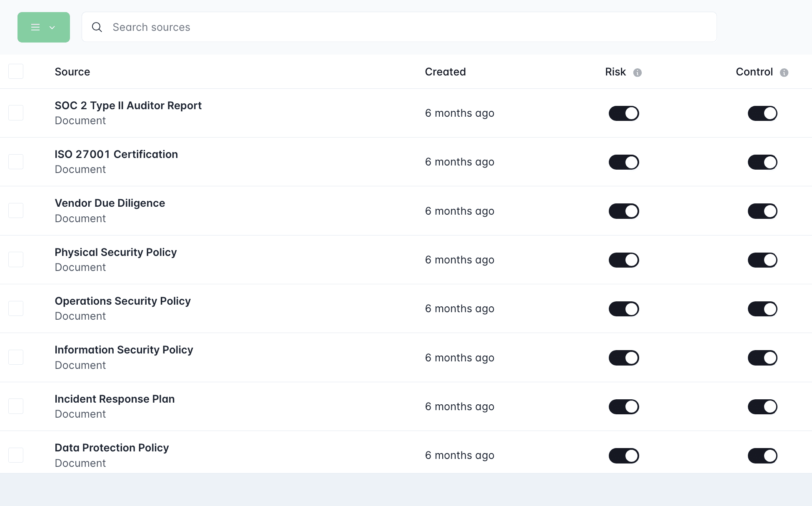Toggle Risk for SOC 2 Type II report
Viewport: 812px width, 506px height.
point(623,113)
